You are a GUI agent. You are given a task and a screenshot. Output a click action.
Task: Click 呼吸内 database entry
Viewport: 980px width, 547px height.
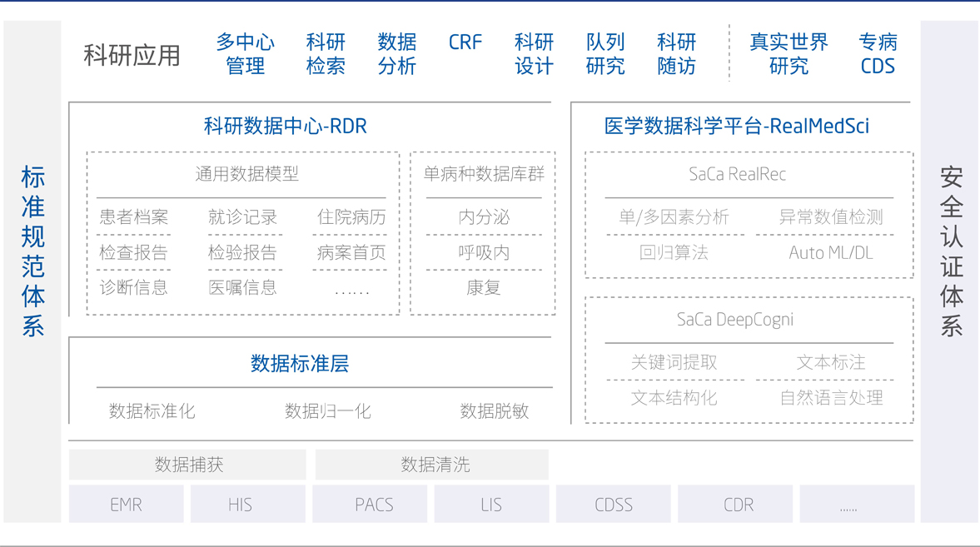click(484, 252)
